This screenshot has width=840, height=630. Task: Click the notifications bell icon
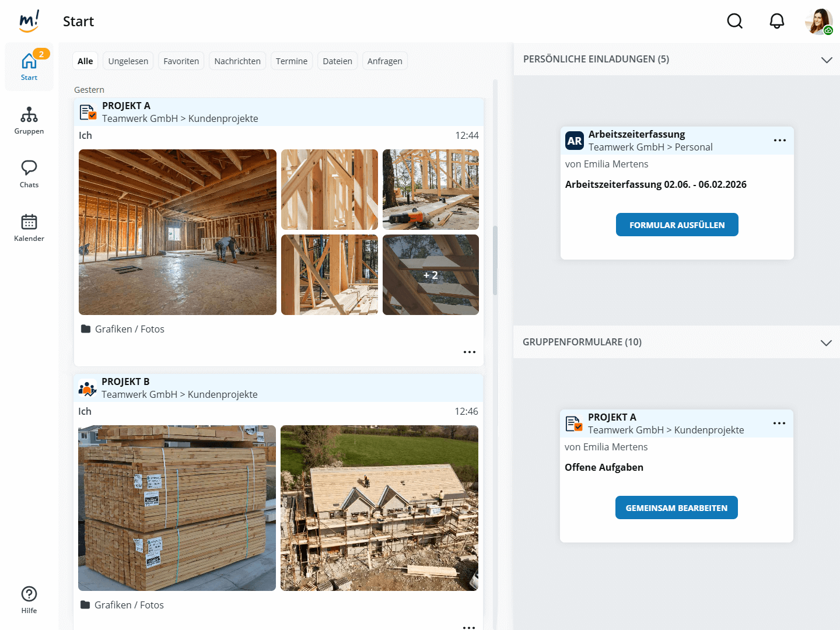pyautogui.click(x=776, y=22)
